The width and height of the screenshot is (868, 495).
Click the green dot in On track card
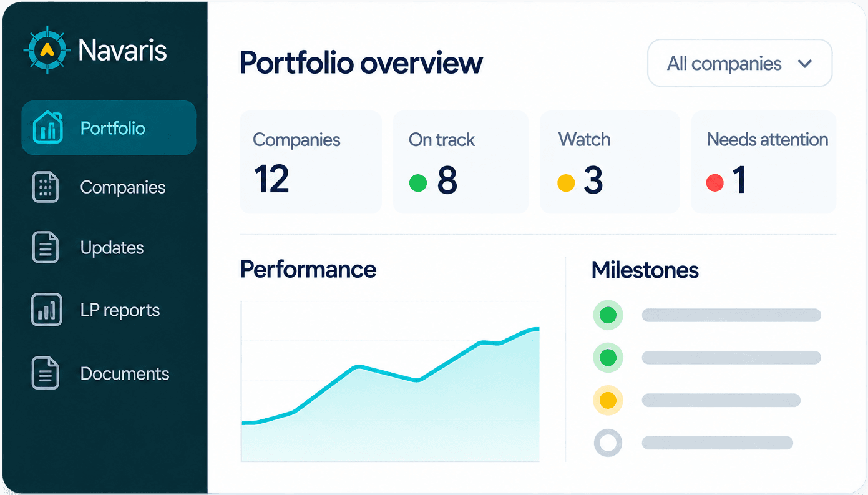pyautogui.click(x=417, y=183)
